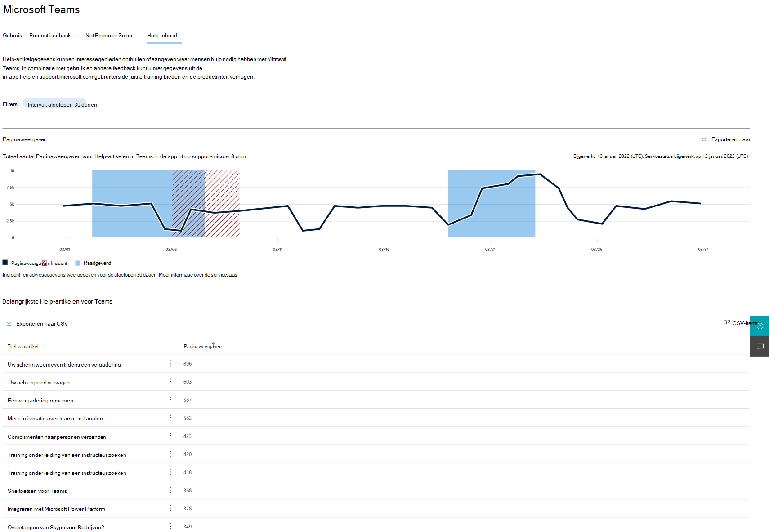Click the 32 CSV-items count
The height and width of the screenshot is (532, 769).
(741, 323)
